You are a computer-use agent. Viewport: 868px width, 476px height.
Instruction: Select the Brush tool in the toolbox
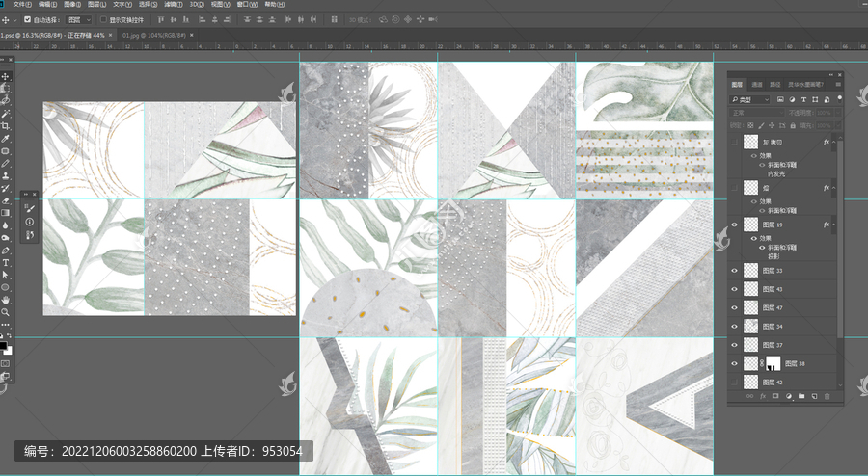pyautogui.click(x=6, y=164)
